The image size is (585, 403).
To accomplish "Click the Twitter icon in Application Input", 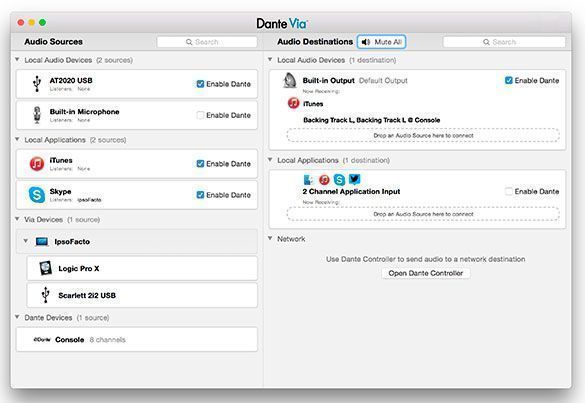I will click(354, 179).
